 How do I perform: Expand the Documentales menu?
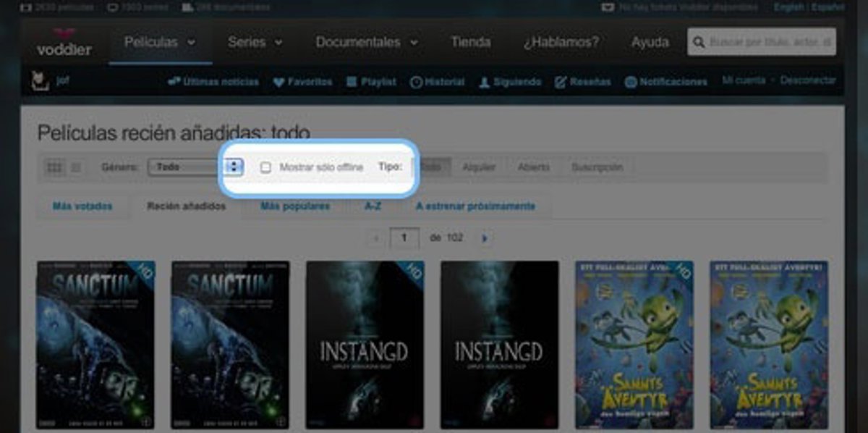tap(367, 42)
